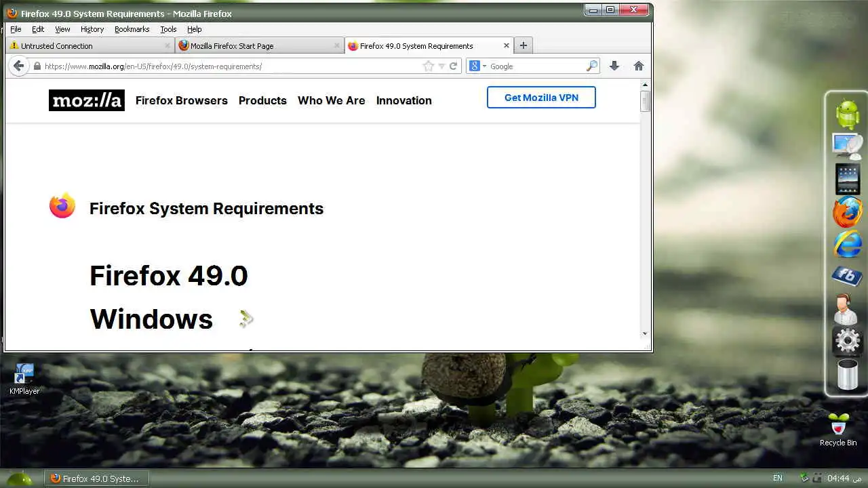Close the Untrusted Connection tab

167,45
